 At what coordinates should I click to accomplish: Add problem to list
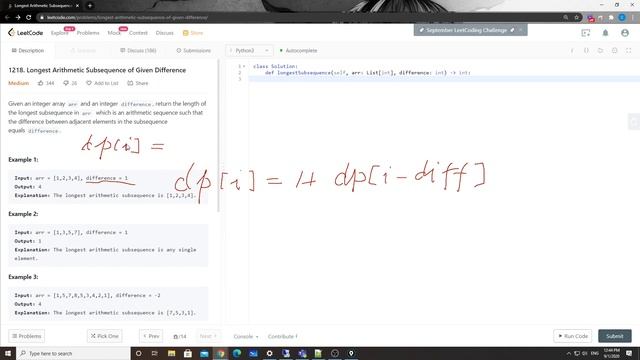coord(102,83)
